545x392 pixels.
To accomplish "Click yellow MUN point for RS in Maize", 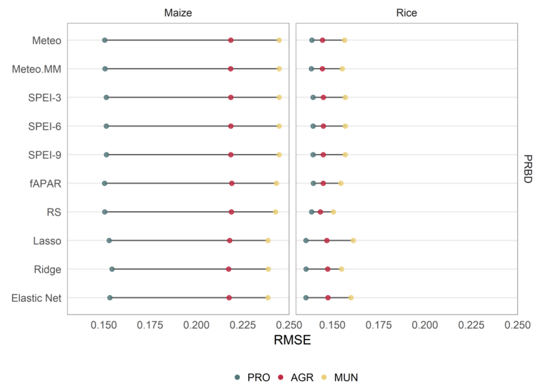I will (x=276, y=212).
